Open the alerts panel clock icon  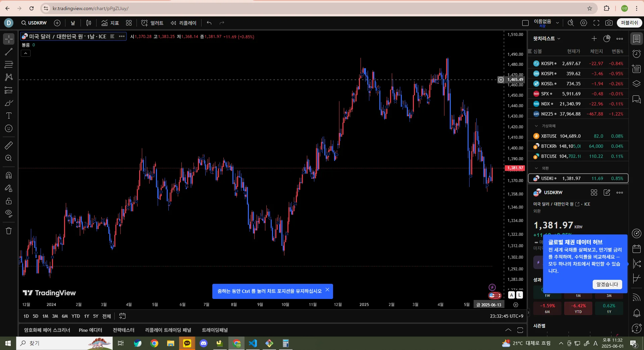[636, 54]
